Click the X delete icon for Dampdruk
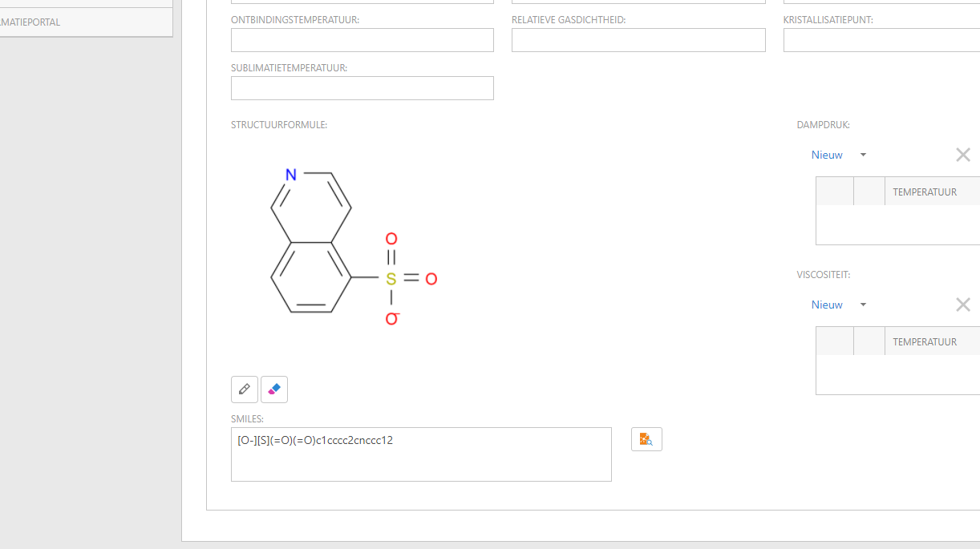 tap(963, 155)
